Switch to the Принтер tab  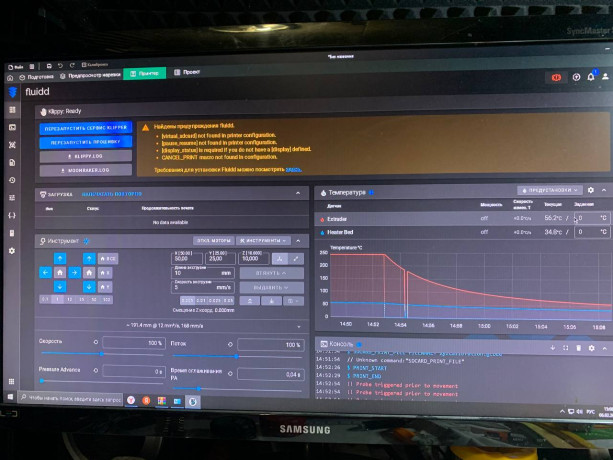coord(146,73)
